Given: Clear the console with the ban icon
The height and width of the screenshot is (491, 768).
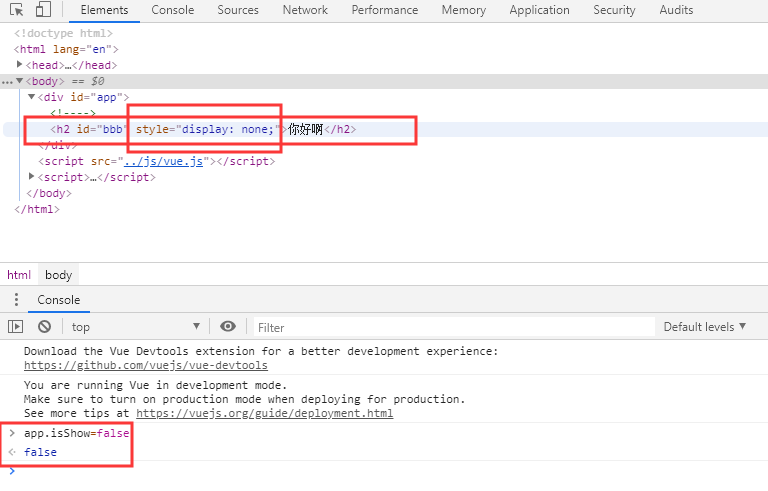Looking at the screenshot, I should (x=45, y=326).
